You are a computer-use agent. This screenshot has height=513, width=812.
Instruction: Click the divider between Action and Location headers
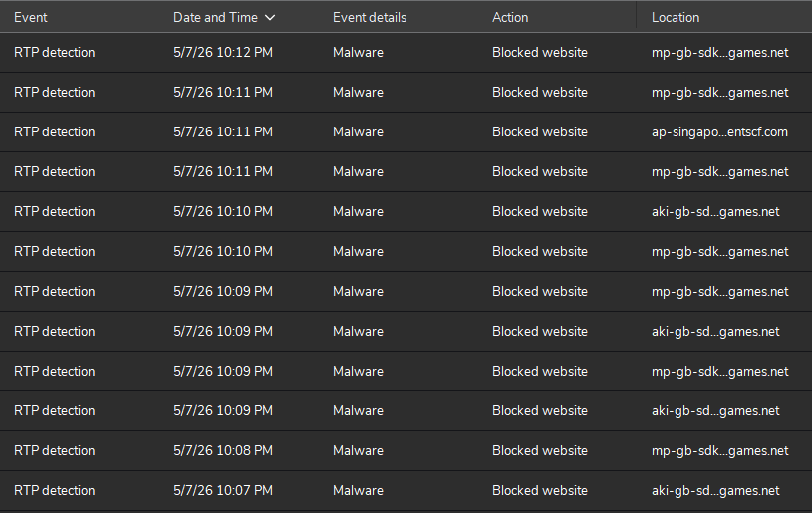click(636, 16)
